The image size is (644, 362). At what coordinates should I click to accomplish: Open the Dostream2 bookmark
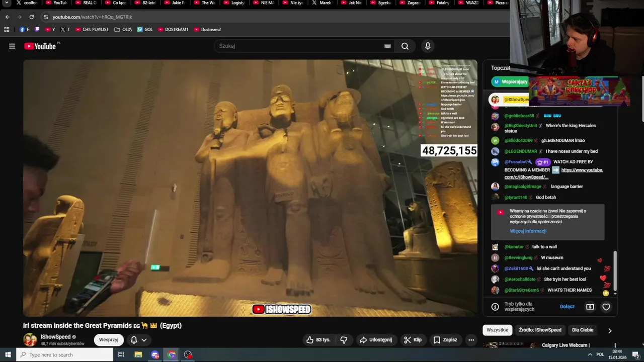(x=207, y=30)
